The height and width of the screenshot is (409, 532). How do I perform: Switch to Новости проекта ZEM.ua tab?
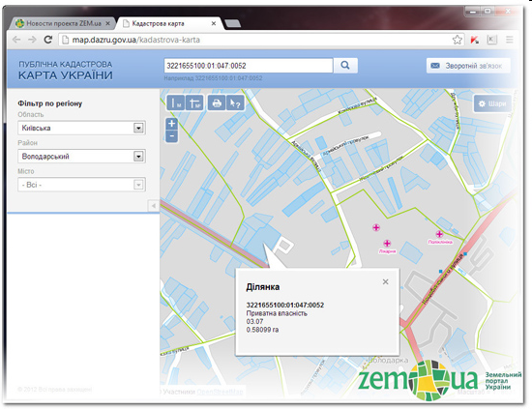[64, 23]
